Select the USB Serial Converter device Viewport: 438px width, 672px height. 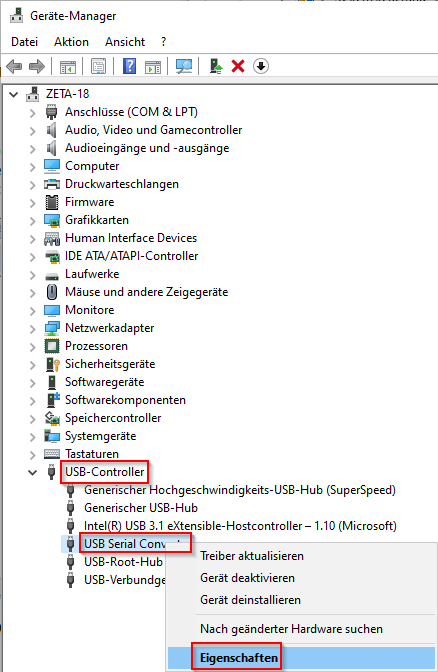click(126, 544)
